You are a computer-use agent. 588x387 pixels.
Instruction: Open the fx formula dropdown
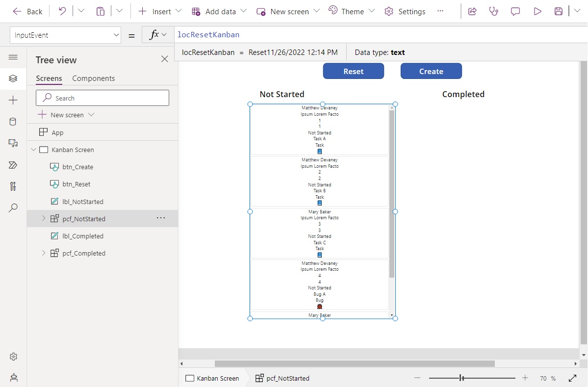click(157, 35)
